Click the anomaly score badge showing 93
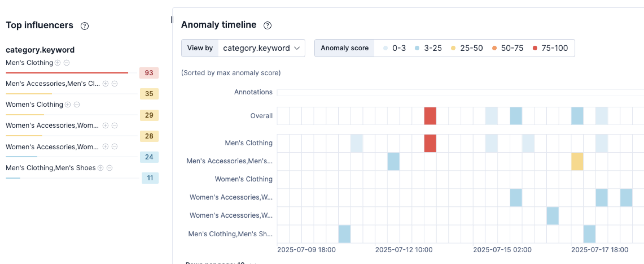The width and height of the screenshot is (644, 264). point(149,73)
